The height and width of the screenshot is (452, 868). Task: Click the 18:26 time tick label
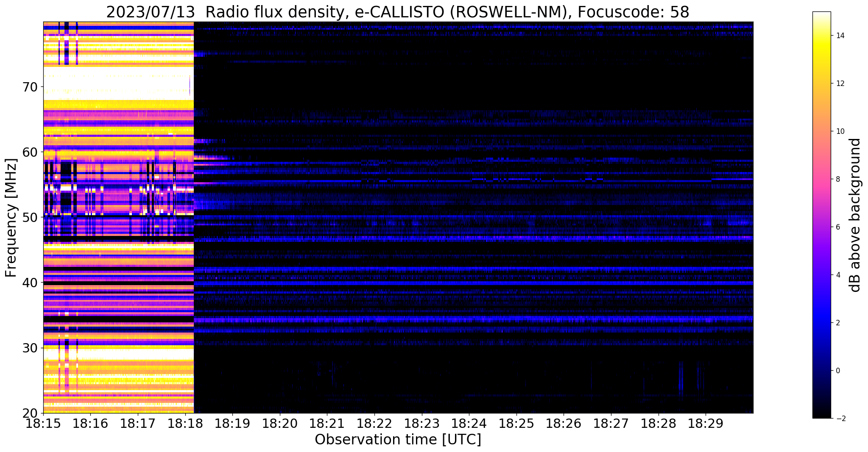564,423
